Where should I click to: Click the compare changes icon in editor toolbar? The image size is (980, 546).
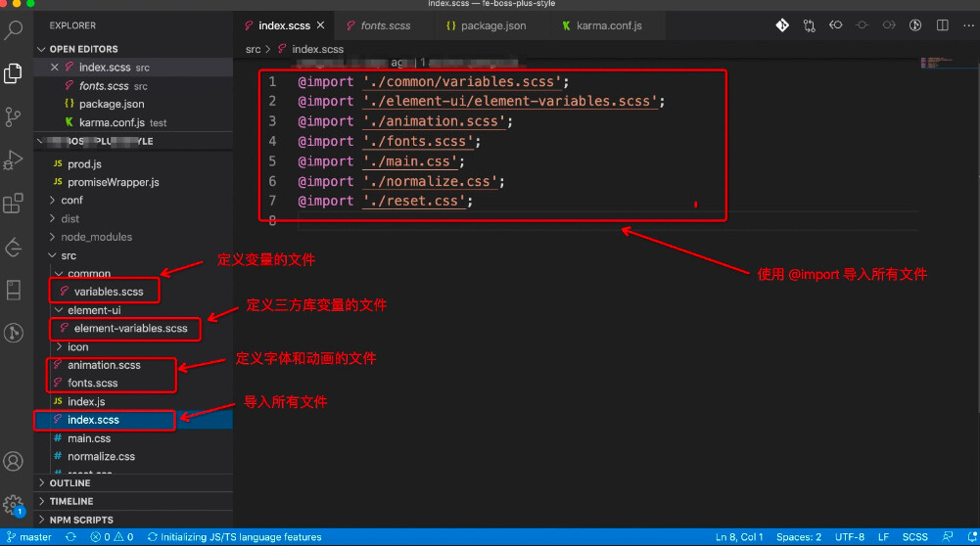tap(810, 25)
